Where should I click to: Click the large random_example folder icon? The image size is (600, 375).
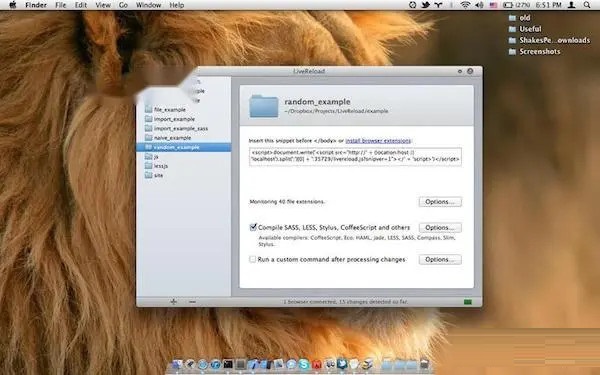tap(264, 106)
